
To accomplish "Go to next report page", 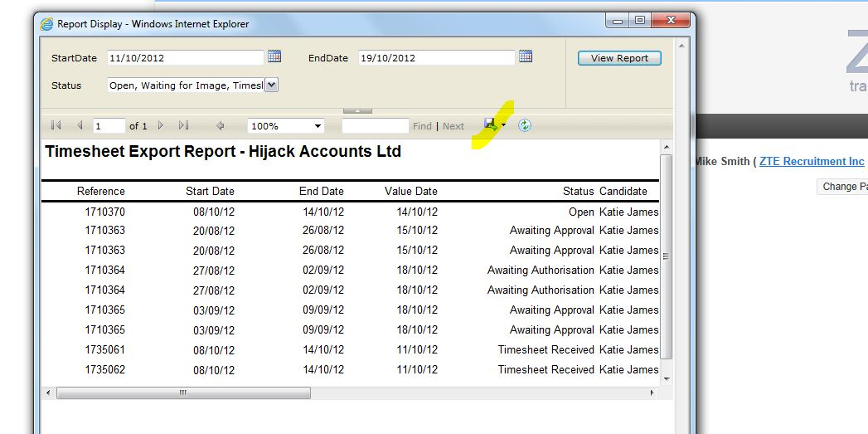I will pos(161,125).
